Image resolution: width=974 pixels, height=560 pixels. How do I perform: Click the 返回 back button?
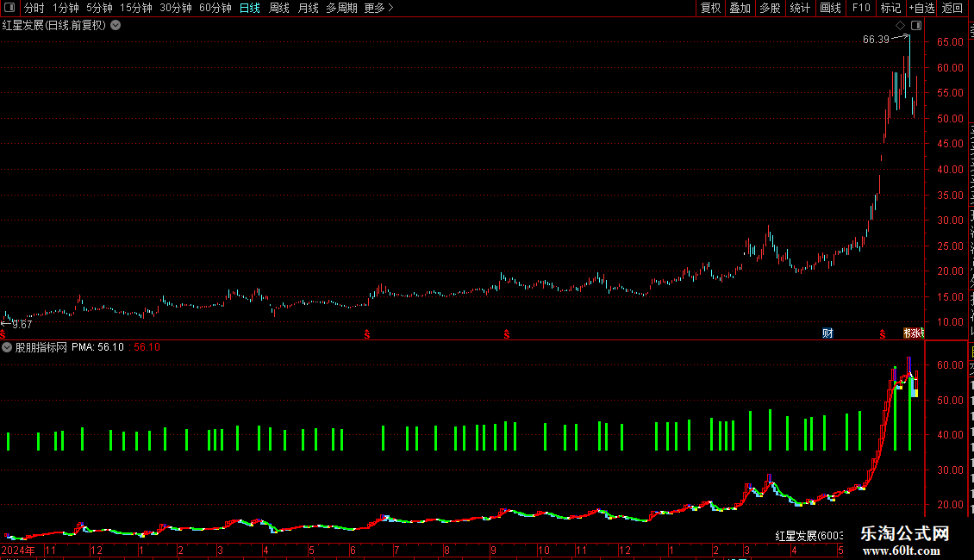click(952, 8)
